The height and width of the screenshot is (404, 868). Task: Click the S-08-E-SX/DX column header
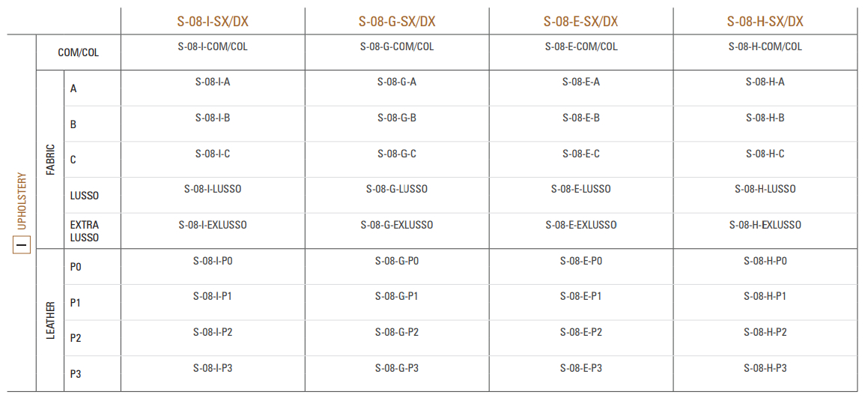[x=581, y=22]
